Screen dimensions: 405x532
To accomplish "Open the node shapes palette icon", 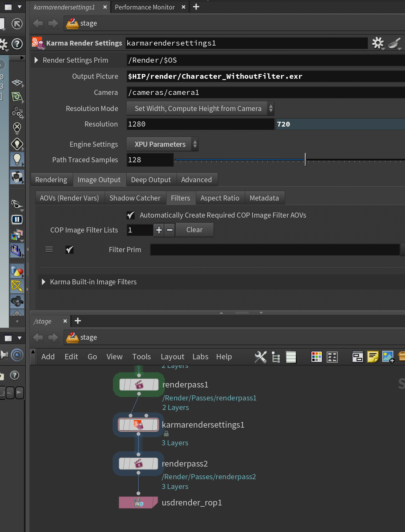I will (332, 357).
